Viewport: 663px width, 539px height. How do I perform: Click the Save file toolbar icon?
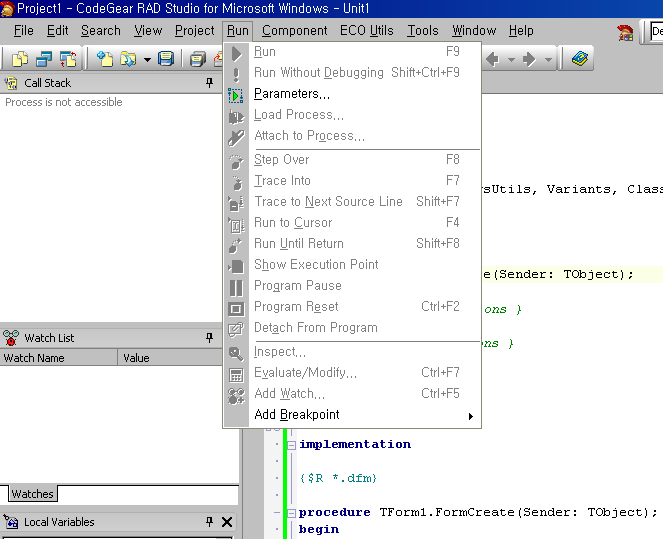click(166, 60)
